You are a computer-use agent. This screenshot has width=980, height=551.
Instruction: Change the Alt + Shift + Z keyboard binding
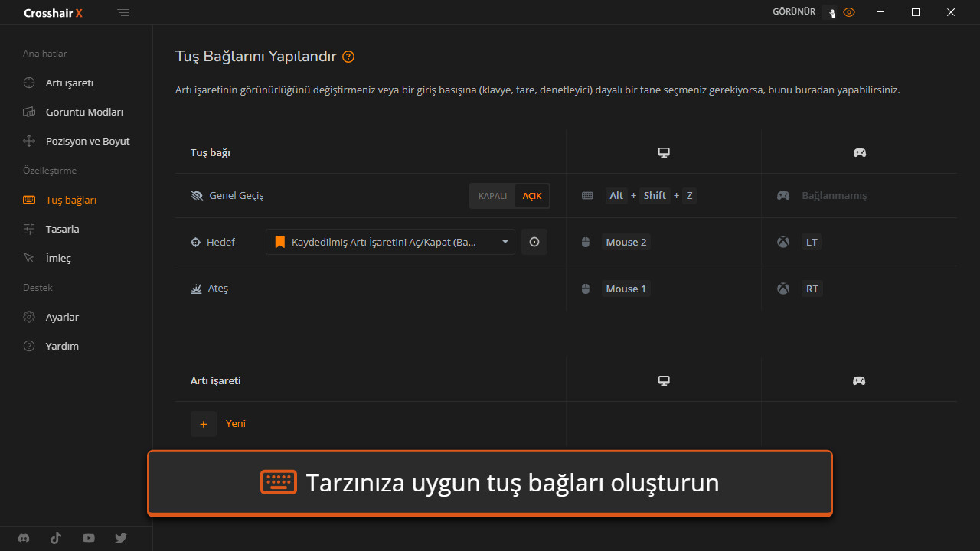(x=650, y=196)
